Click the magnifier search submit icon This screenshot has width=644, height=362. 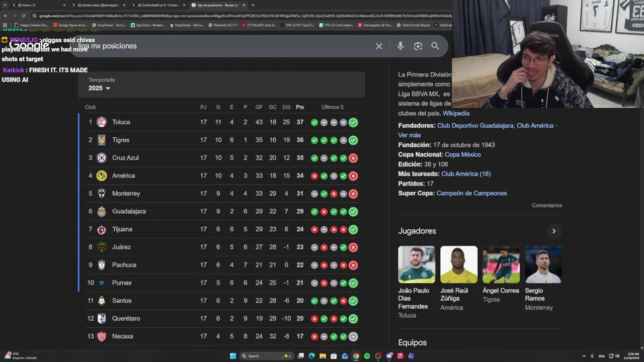click(x=435, y=46)
